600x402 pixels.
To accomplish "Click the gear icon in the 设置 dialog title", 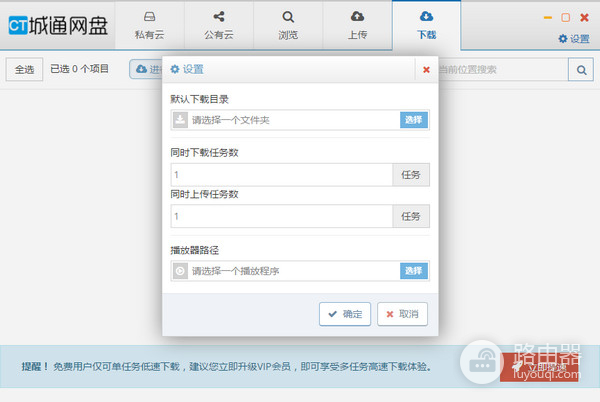I will point(175,69).
